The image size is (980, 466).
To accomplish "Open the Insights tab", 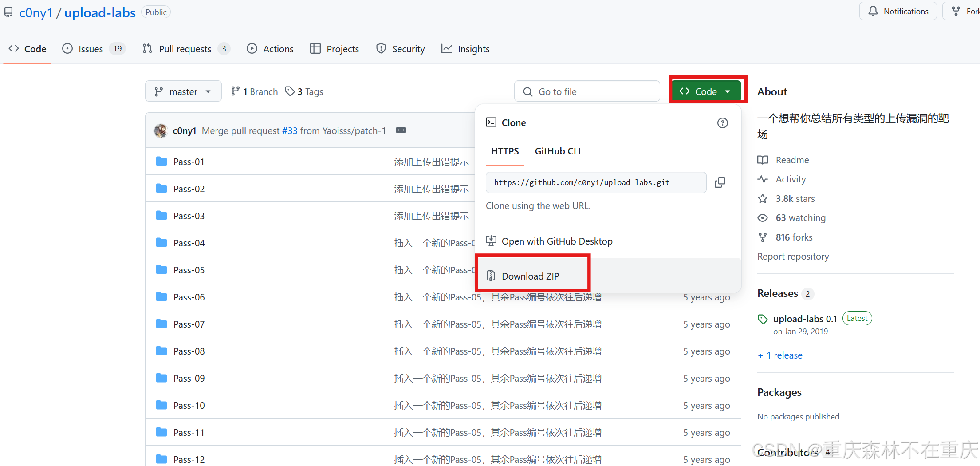I will pyautogui.click(x=465, y=49).
